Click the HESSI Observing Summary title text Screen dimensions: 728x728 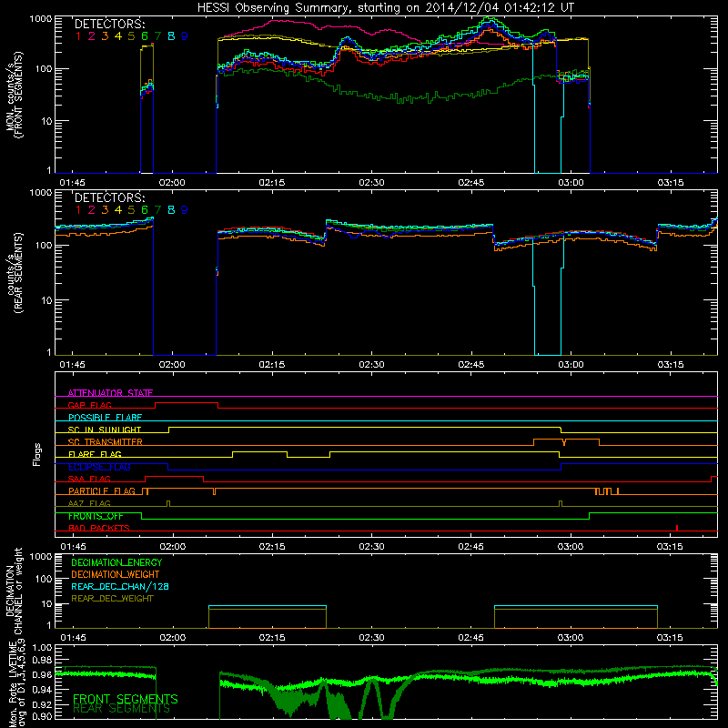tap(385, 7)
